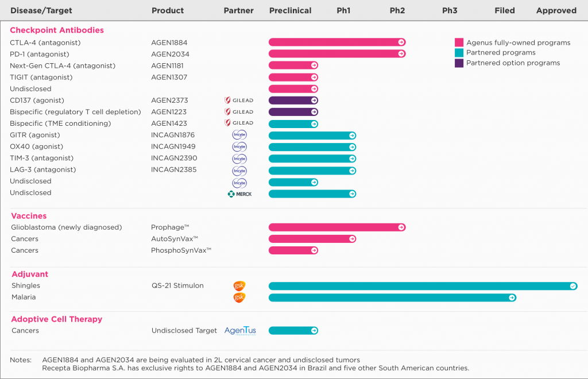Select the Incyte logo next to INCAGN2385
This screenshot has height=379, width=588.
pyautogui.click(x=239, y=171)
